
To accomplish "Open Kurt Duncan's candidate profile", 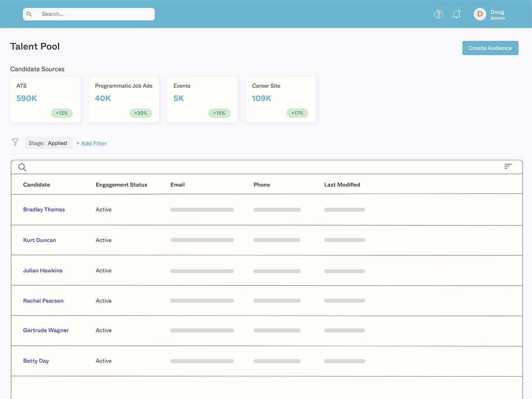I will [x=40, y=240].
